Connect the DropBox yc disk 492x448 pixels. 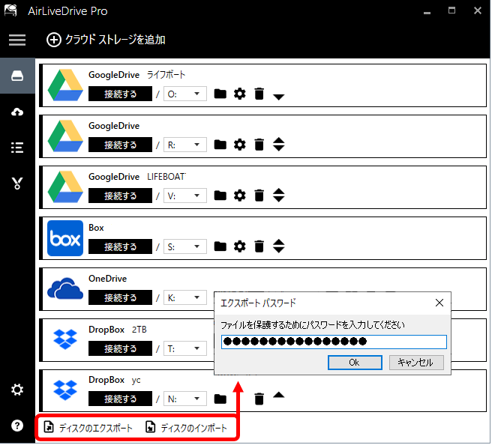click(x=120, y=399)
